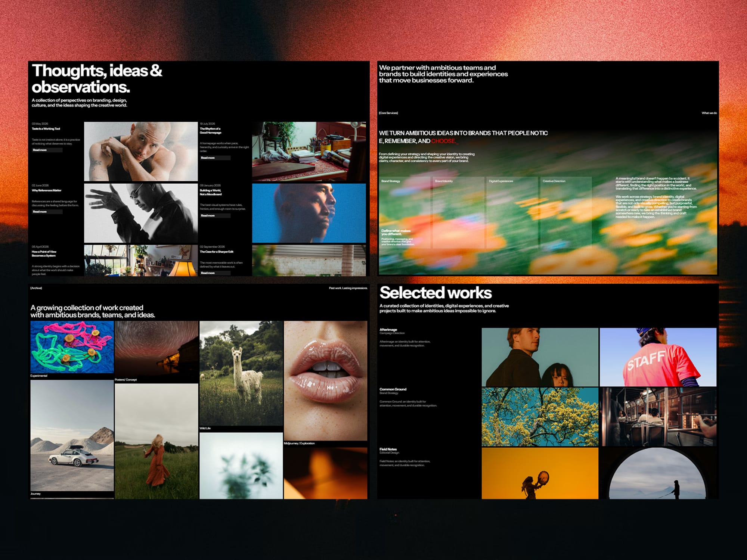This screenshot has height=560, width=747.
Task: Click Read more under The Rhythm of a Good Homepage
Action: pyautogui.click(x=215, y=158)
